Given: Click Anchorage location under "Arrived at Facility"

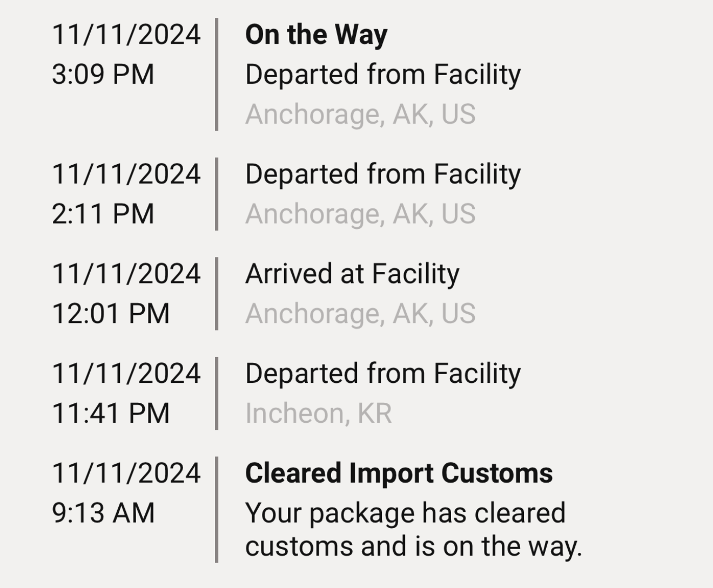Looking at the screenshot, I should click(x=360, y=314).
